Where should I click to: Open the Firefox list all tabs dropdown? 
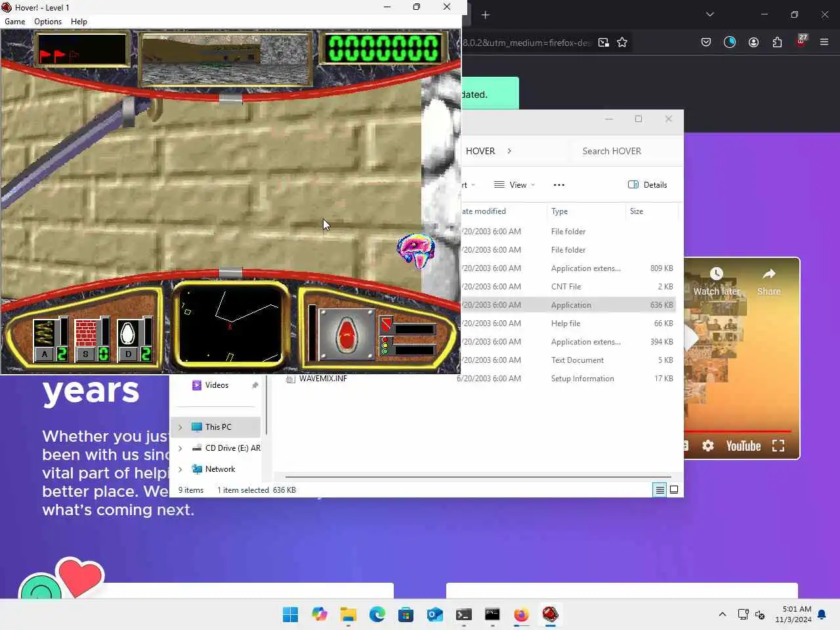tap(709, 14)
